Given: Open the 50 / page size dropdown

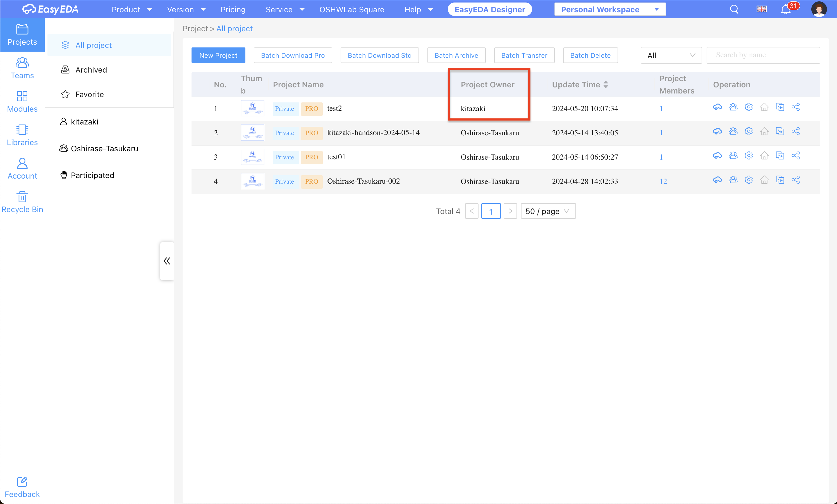Looking at the screenshot, I should [548, 211].
